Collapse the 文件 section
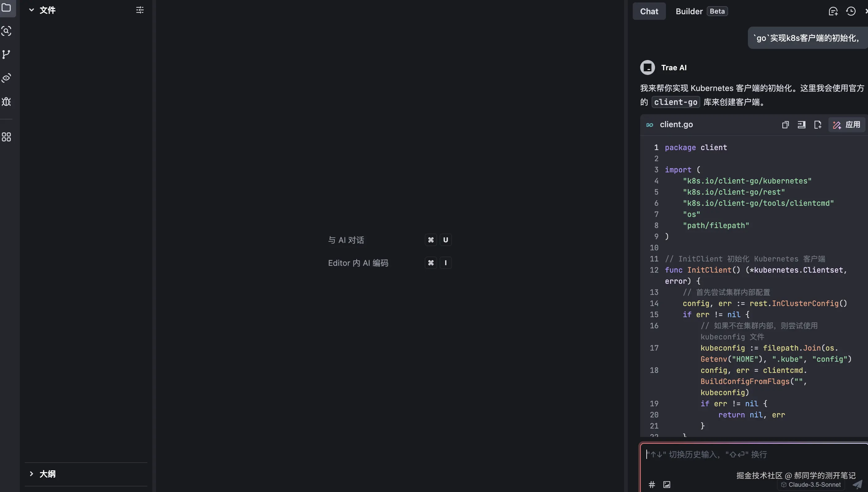The image size is (868, 492). point(32,10)
